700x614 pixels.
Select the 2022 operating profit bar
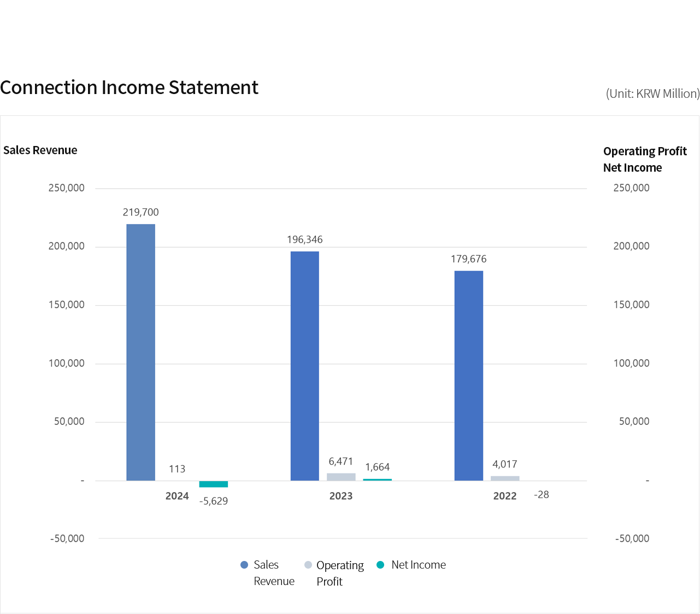[x=505, y=478]
